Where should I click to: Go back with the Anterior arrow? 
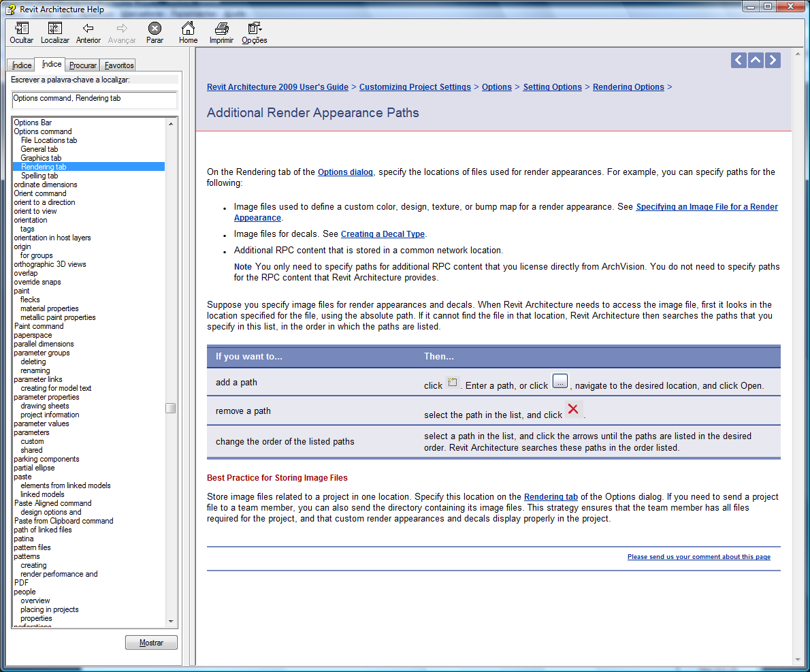88,29
